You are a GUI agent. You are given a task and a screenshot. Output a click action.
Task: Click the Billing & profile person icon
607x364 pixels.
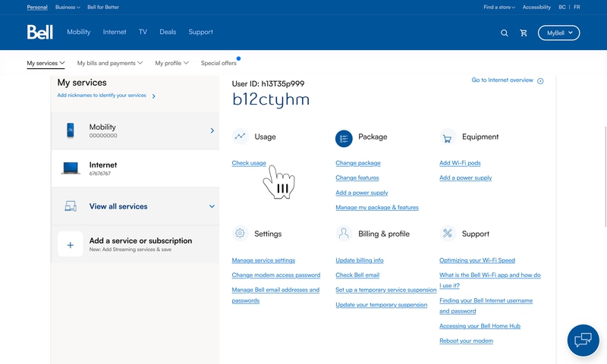pyautogui.click(x=344, y=234)
